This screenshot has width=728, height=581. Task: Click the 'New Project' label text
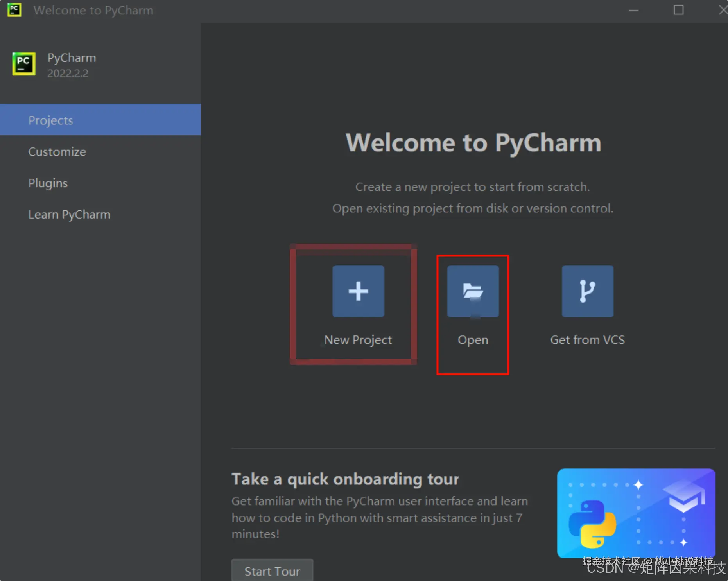click(x=358, y=340)
